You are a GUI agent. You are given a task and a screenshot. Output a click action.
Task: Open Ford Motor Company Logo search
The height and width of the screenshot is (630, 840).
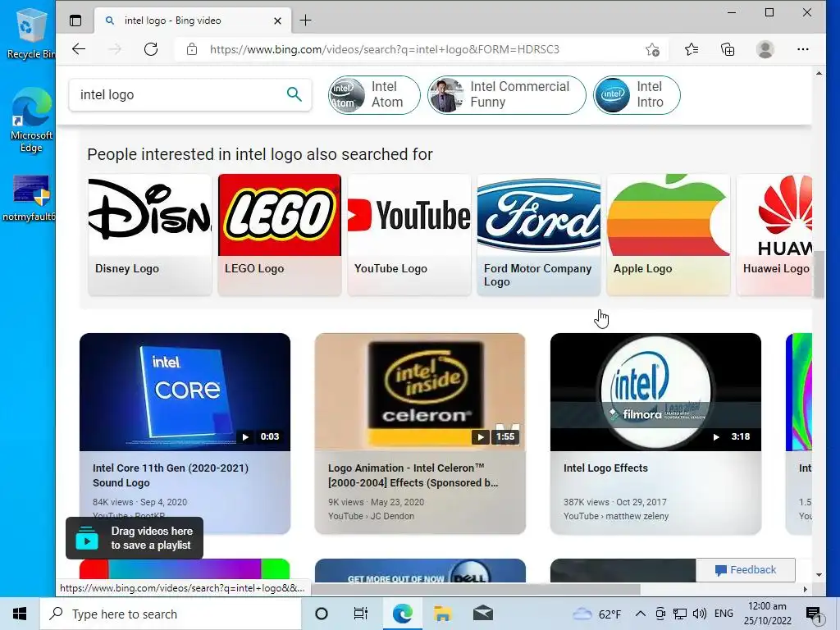(x=539, y=235)
